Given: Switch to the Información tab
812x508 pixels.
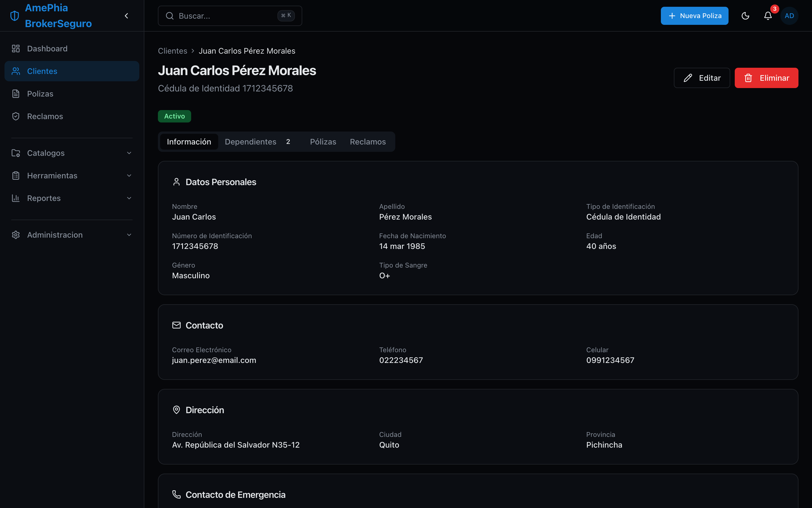Looking at the screenshot, I should [x=189, y=142].
